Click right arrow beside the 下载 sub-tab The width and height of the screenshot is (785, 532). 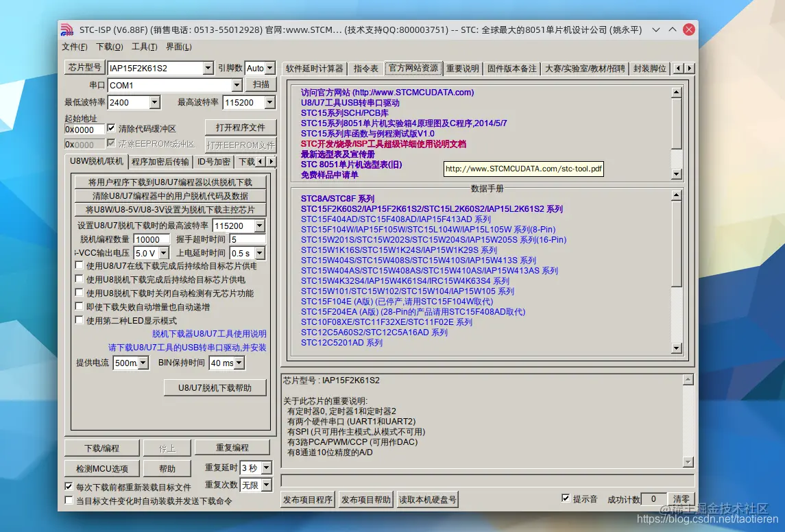point(271,161)
